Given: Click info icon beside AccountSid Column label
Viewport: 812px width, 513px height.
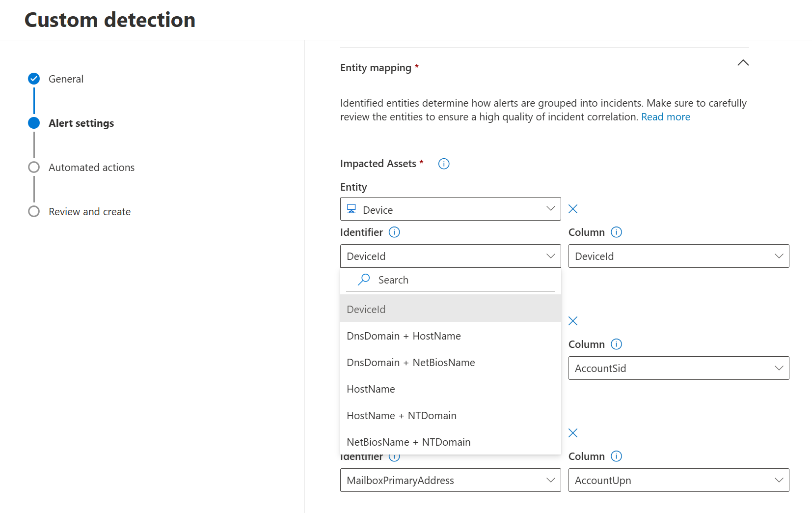Looking at the screenshot, I should (x=616, y=344).
